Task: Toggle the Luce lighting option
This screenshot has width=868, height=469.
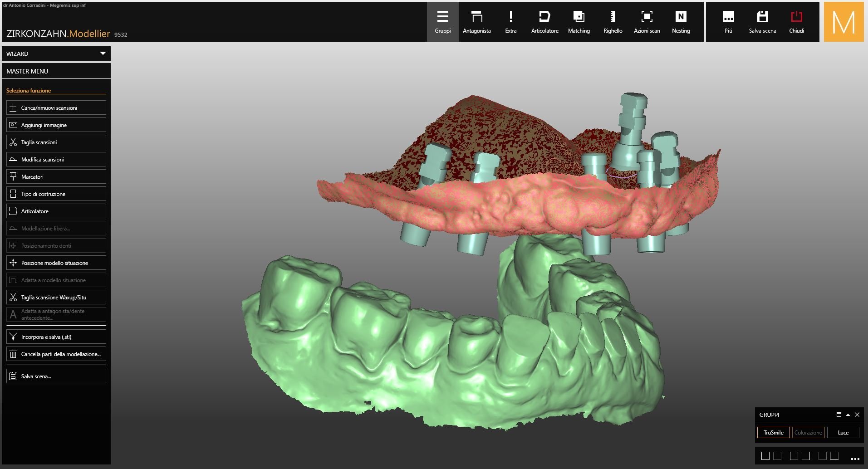Action: (843, 433)
